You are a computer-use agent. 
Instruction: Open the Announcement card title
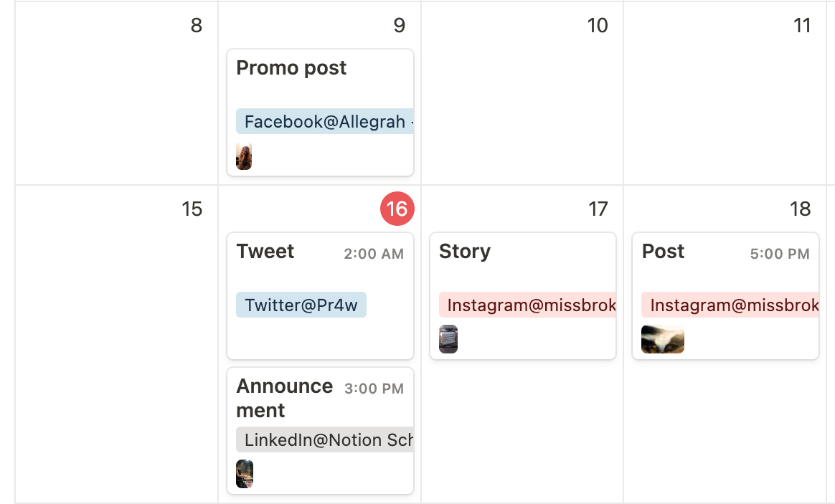tap(284, 398)
